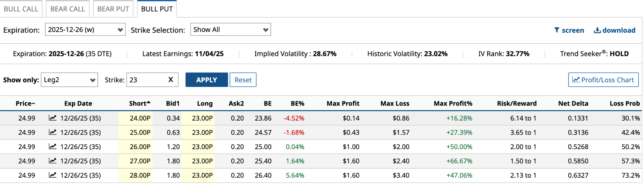
Task: Click the chart icon in the 24.00P row
Action: coord(53,118)
